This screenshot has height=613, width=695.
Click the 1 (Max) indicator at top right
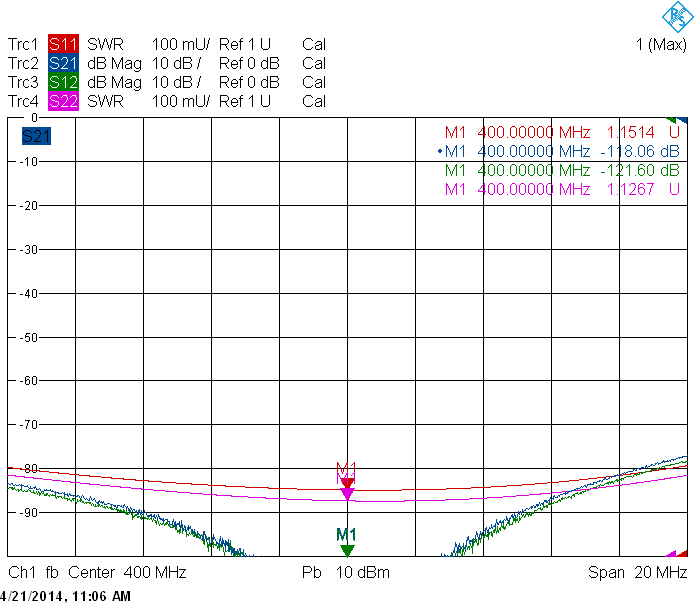[661, 45]
